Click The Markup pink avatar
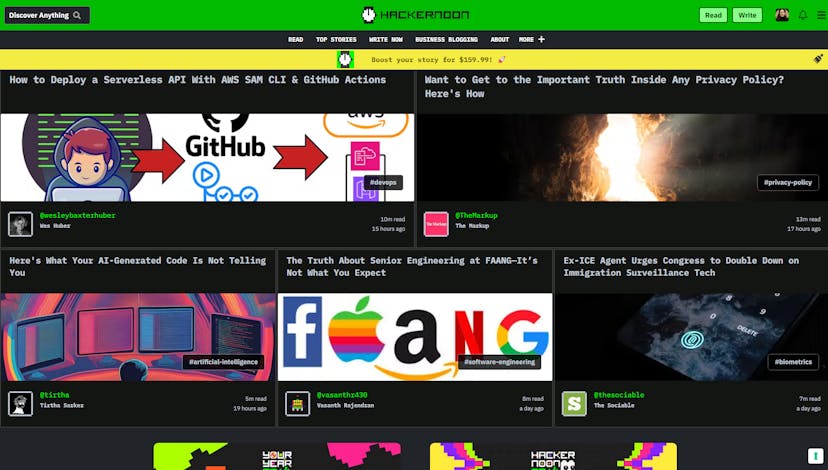The height and width of the screenshot is (470, 828). click(x=436, y=224)
